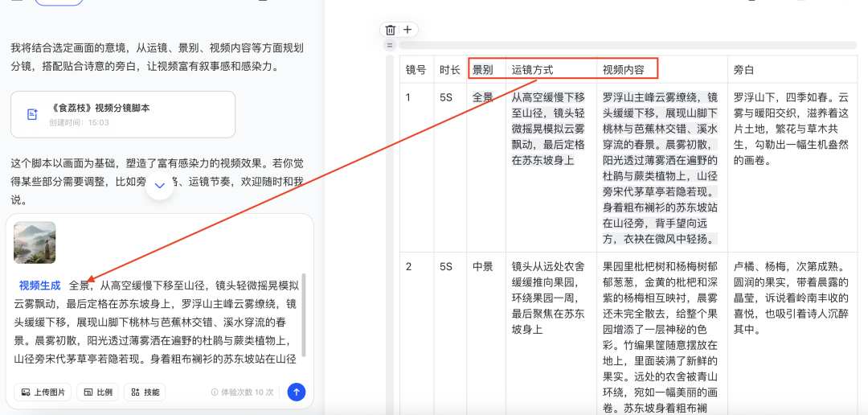
Task: Open the 《食荔枝》视频分镜脚本 card title
Action: point(99,108)
